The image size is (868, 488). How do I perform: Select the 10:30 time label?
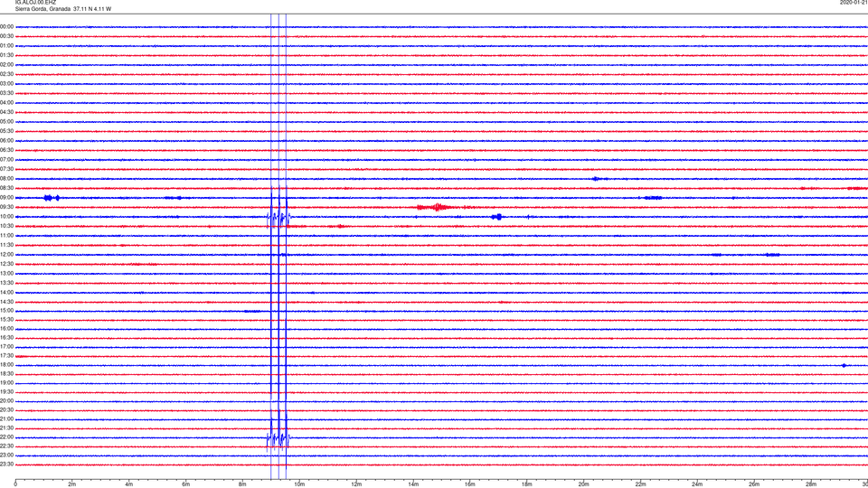(6, 226)
